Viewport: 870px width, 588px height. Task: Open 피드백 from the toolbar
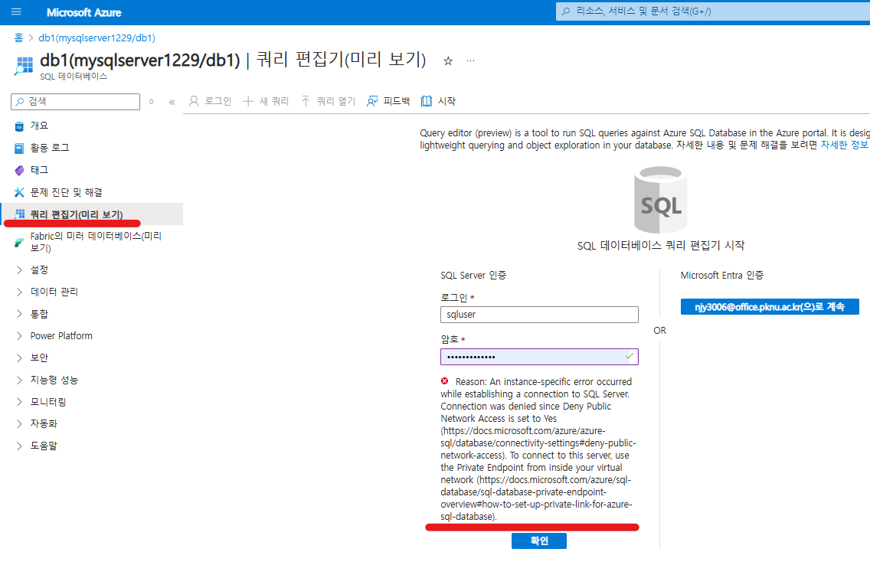point(388,101)
